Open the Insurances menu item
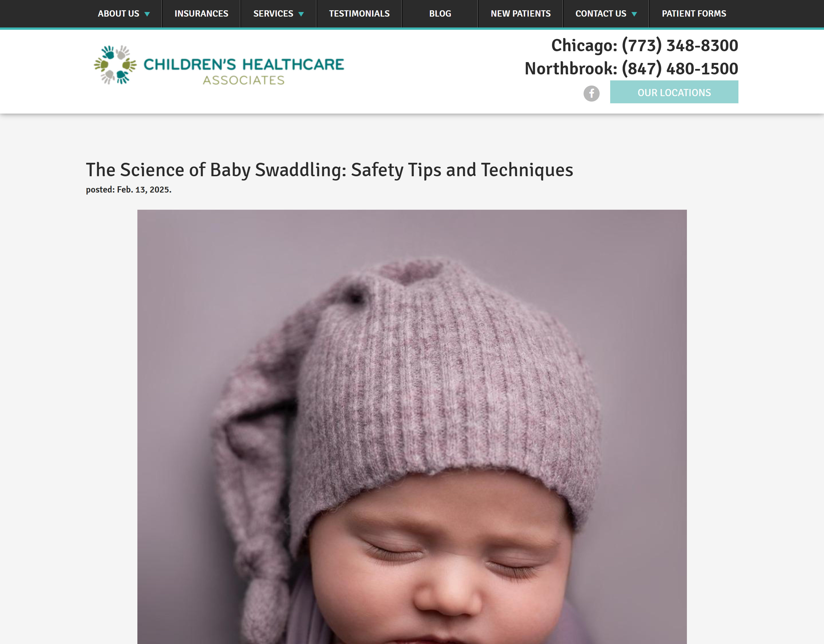The height and width of the screenshot is (644, 824). tap(201, 13)
